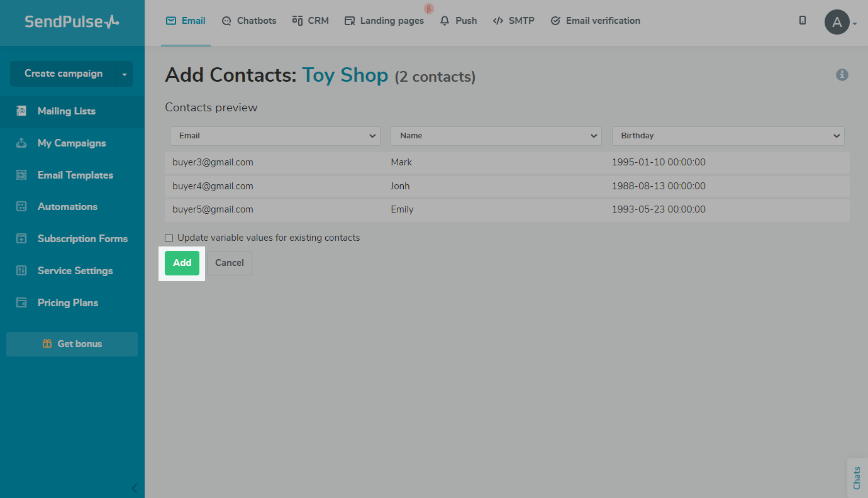Switch to the Chatbots tab
The width and height of the screenshot is (868, 498).
[x=249, y=21]
